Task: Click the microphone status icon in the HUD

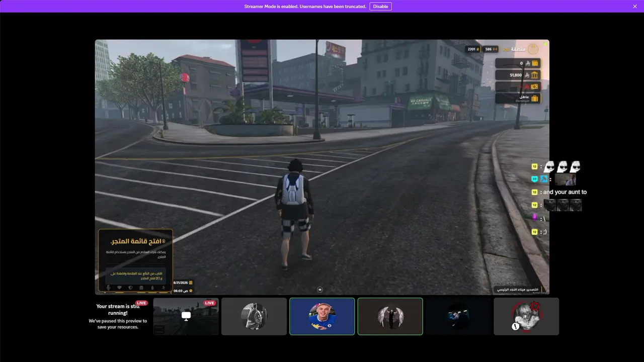Action: (108, 288)
